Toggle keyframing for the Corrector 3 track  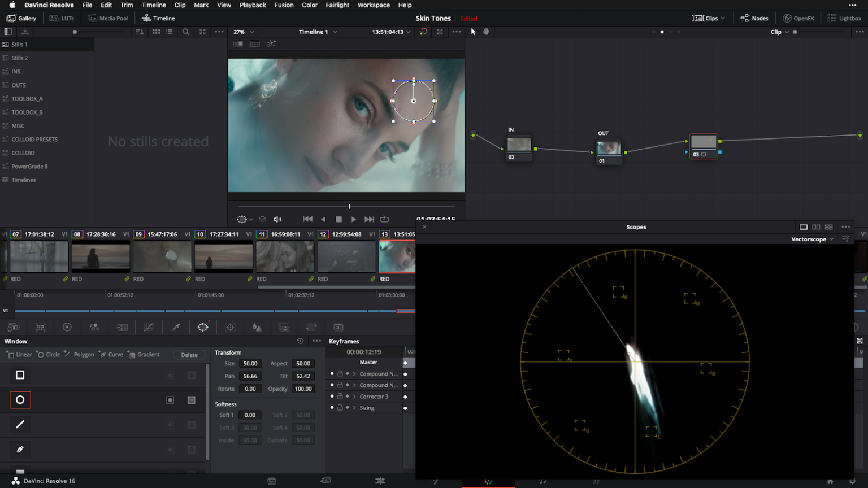[348, 396]
